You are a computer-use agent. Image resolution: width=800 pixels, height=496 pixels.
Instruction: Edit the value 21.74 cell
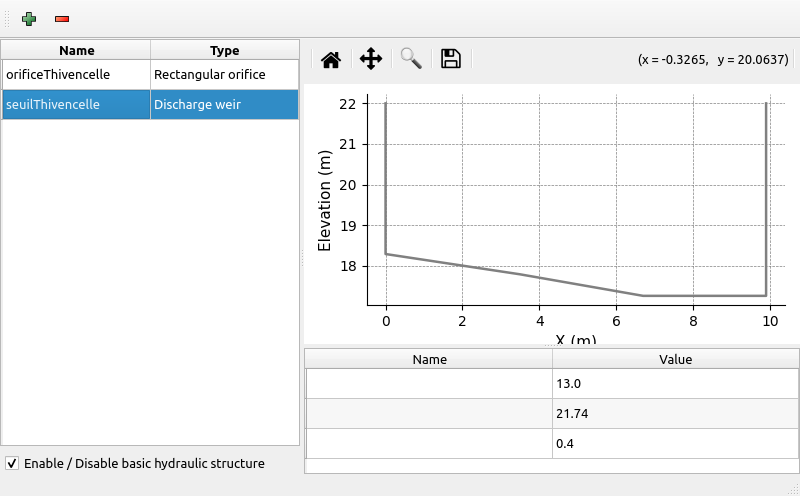[675, 413]
